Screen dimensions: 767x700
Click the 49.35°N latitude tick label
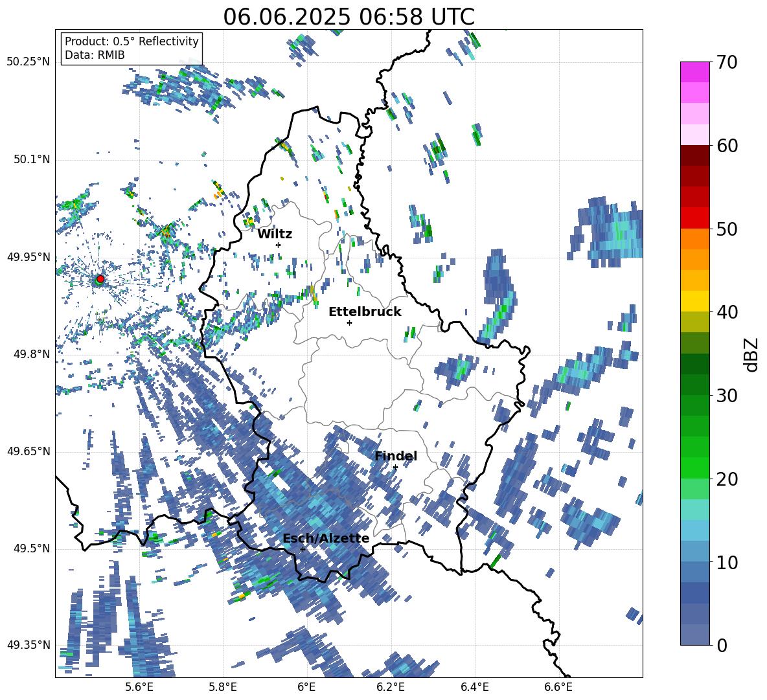29,645
